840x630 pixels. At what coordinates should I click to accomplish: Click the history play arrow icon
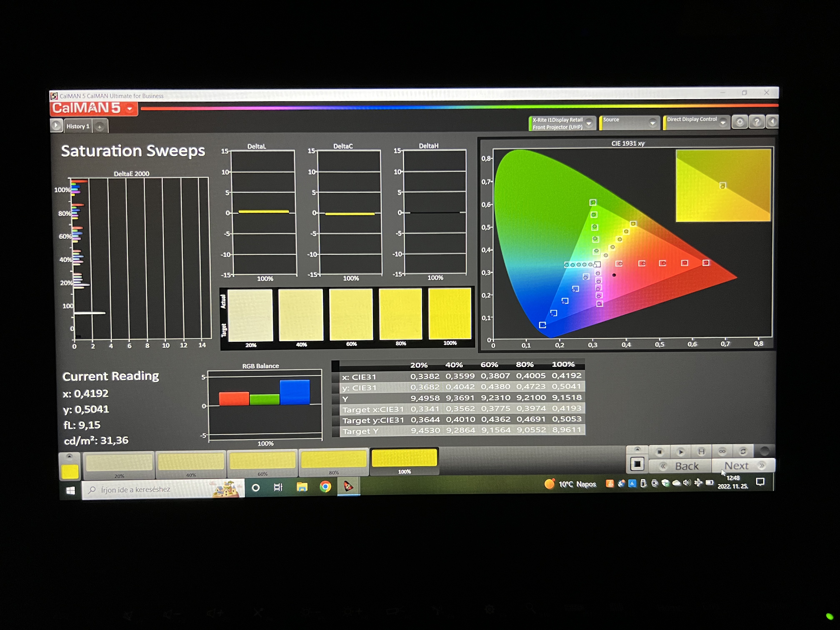[x=56, y=126]
